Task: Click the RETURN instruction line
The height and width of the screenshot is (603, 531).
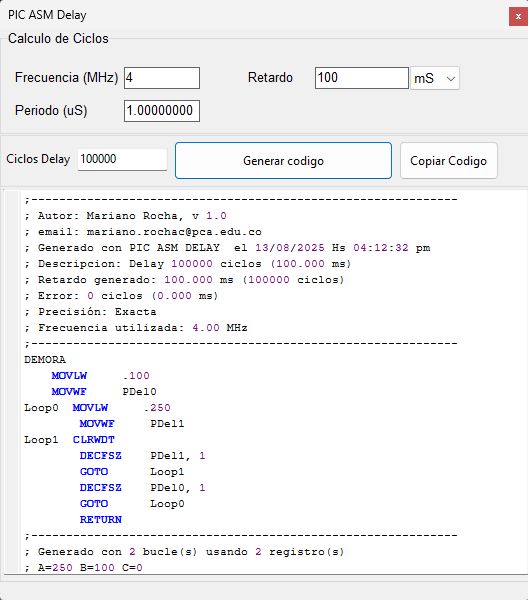Action: point(101,522)
